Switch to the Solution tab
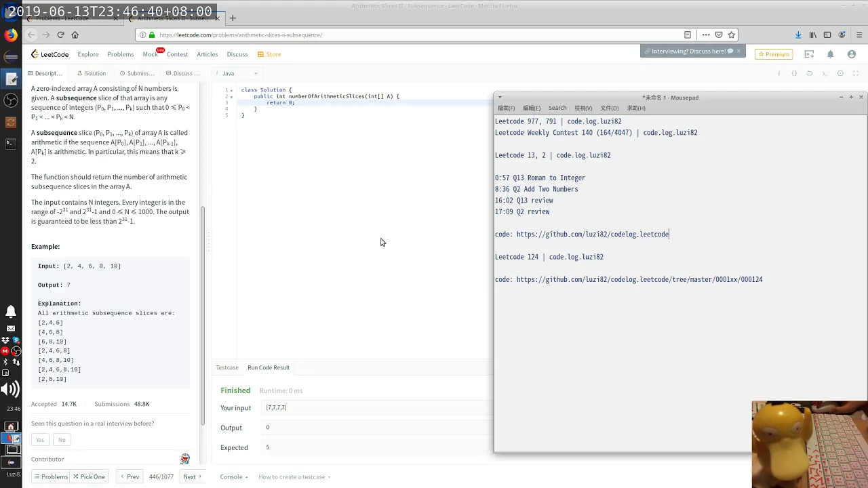868x488 pixels. pos(92,73)
